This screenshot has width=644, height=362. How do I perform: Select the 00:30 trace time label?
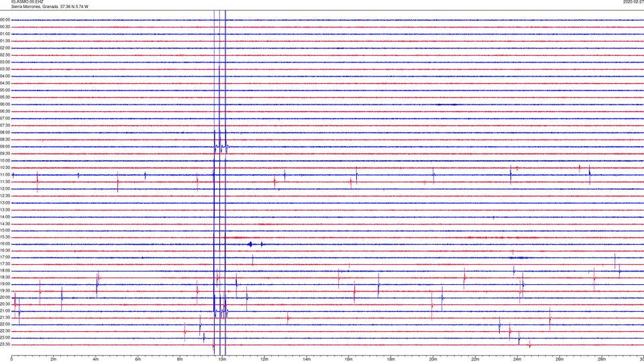pos(5,27)
